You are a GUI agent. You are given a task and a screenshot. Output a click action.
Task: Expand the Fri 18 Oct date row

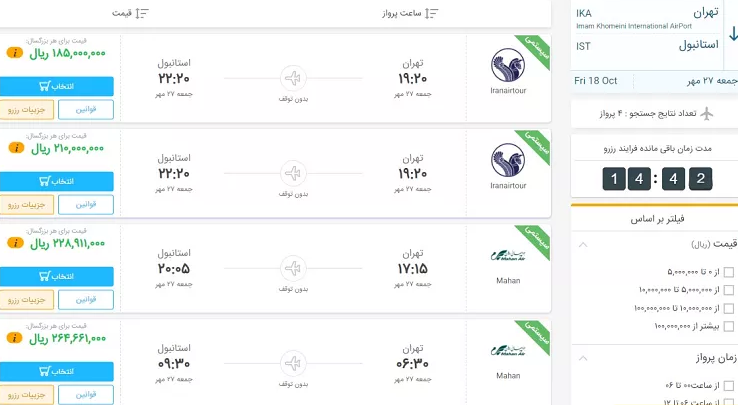coord(655,80)
